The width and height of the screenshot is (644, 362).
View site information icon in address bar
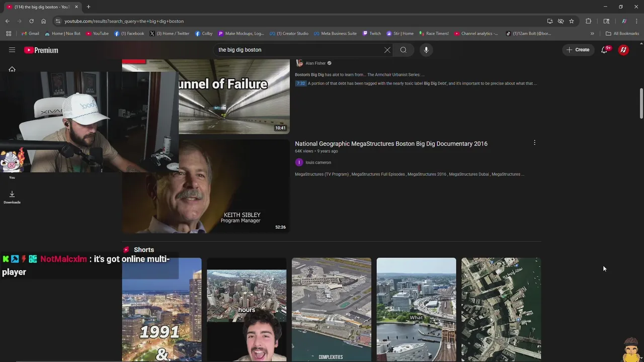coord(58,21)
